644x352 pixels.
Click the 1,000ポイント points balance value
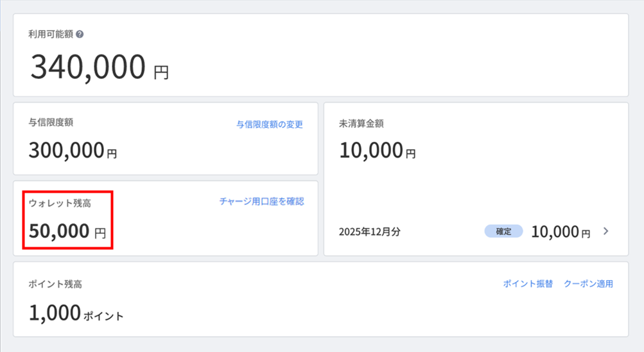[76, 313]
